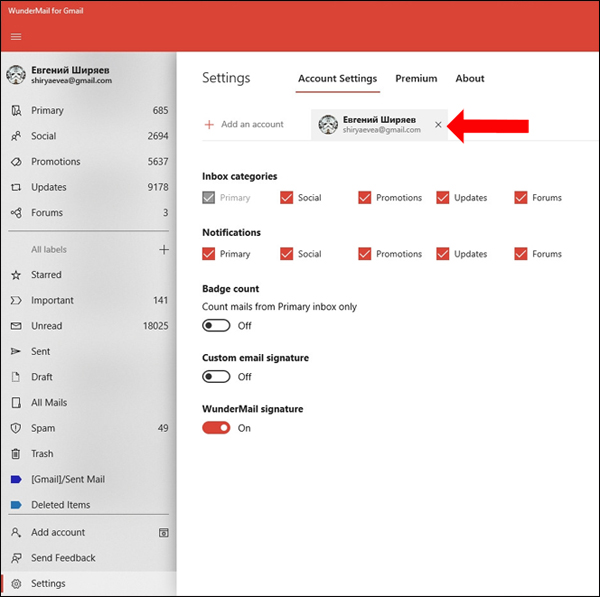Open the Promotions folder

pos(88,161)
